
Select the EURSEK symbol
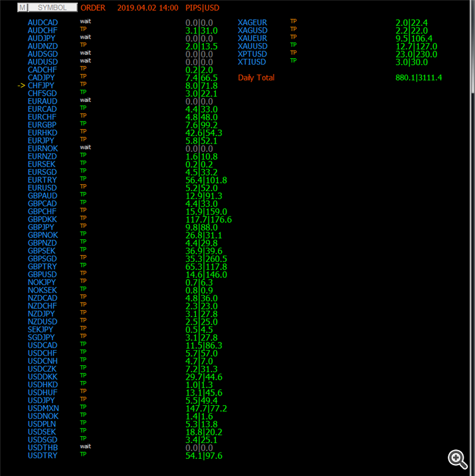(42, 165)
